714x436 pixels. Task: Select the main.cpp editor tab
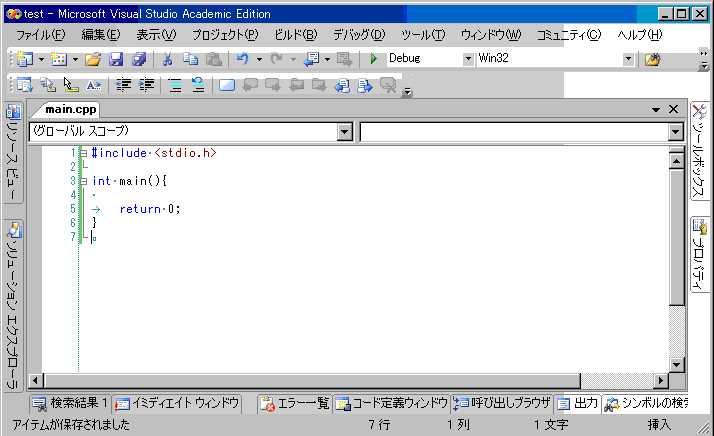point(71,109)
